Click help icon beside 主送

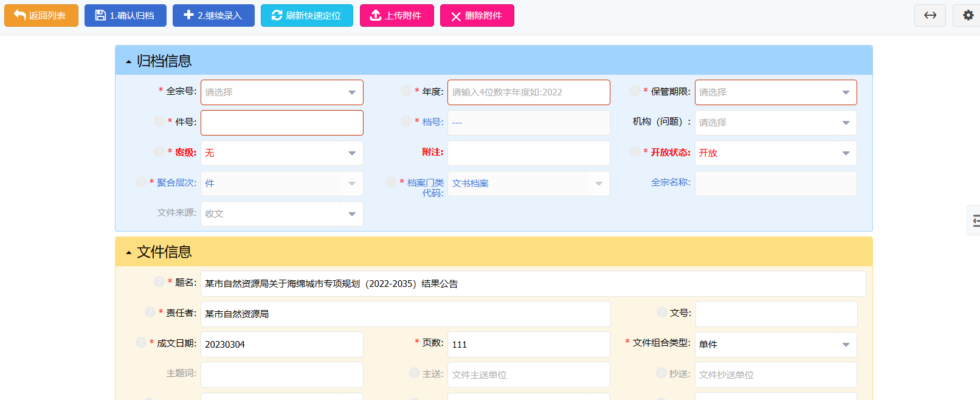tap(415, 373)
